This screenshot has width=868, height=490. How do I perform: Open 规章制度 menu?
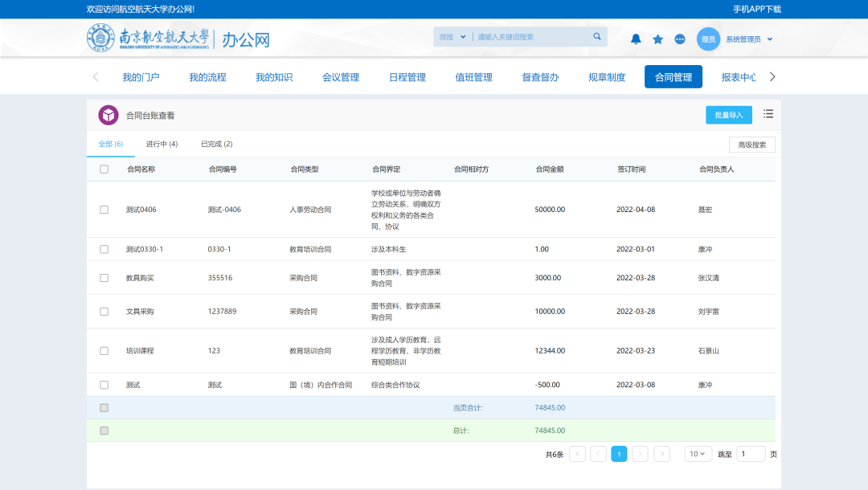[x=607, y=77]
